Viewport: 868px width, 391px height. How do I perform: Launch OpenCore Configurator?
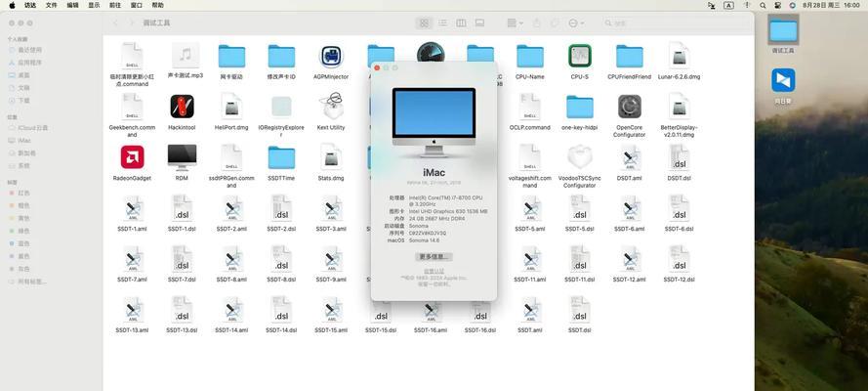tap(630, 107)
